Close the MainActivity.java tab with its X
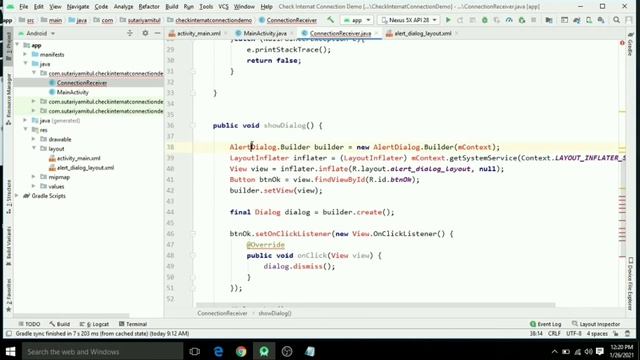Image resolution: width=640 pixels, height=360 pixels. pos(292,33)
